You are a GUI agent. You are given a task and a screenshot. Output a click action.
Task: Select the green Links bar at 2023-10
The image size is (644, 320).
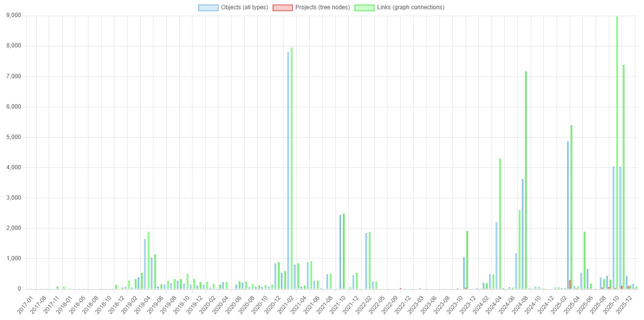pyautogui.click(x=467, y=260)
